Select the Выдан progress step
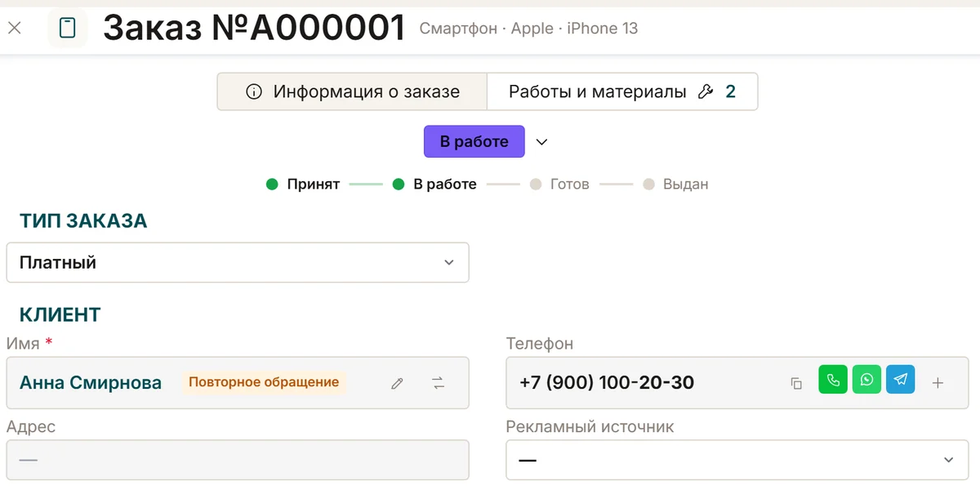This screenshot has height=490, width=980. 675,184
